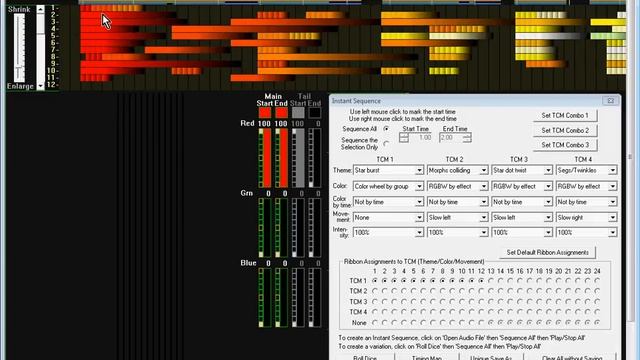Open the TCM 1 Theme dropdown
Image resolution: width=640 pixels, height=360 pixels.
388,170
